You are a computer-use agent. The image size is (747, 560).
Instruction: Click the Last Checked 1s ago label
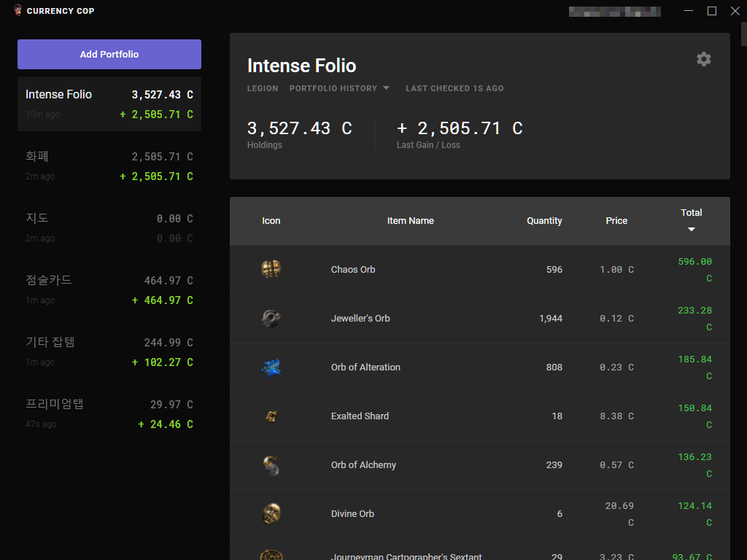454,88
